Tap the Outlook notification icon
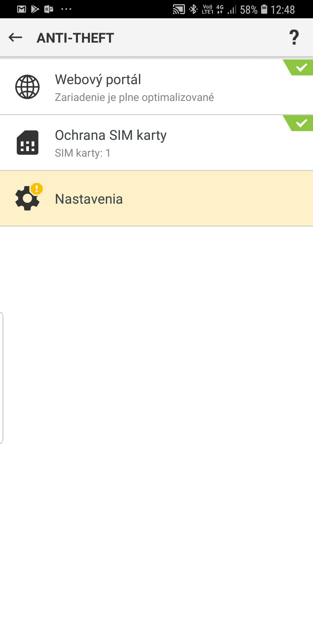This screenshot has height=644, width=313. (x=49, y=9)
